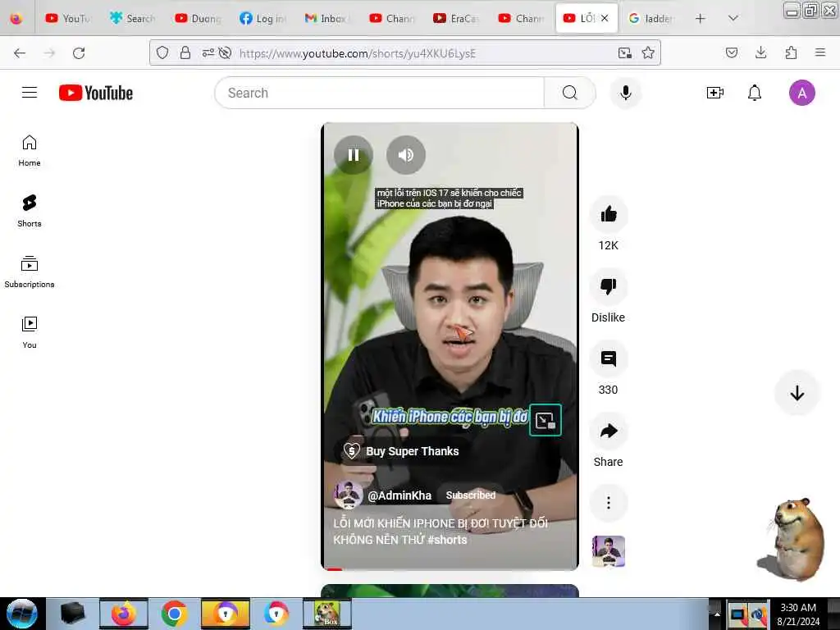
Task: Pop out video with picture-in-picture icon
Action: (545, 421)
